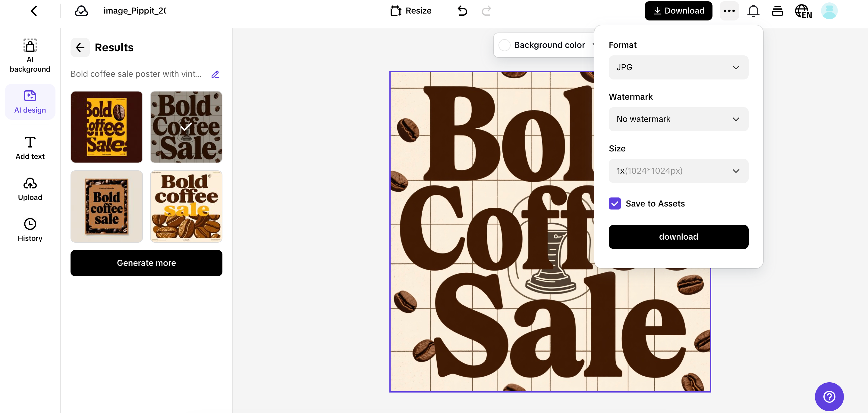Click the undo arrow icon

click(x=462, y=11)
